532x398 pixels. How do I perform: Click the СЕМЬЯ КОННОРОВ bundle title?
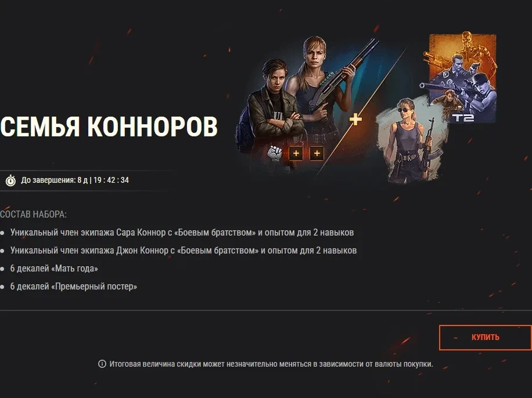109,126
